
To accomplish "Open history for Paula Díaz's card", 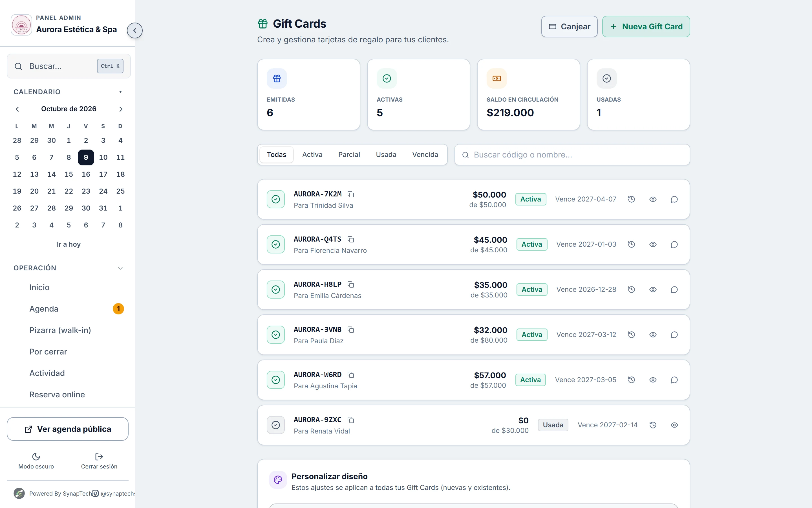I will pos(632,335).
